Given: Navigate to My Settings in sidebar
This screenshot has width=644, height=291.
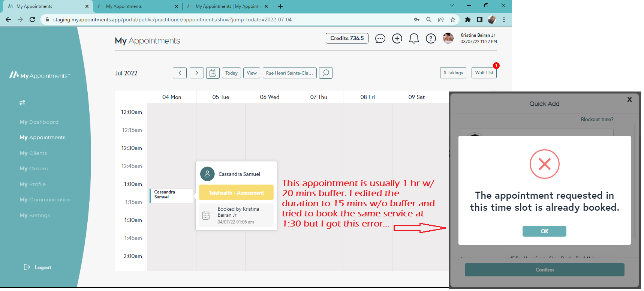Looking at the screenshot, I should pyautogui.click(x=35, y=215).
